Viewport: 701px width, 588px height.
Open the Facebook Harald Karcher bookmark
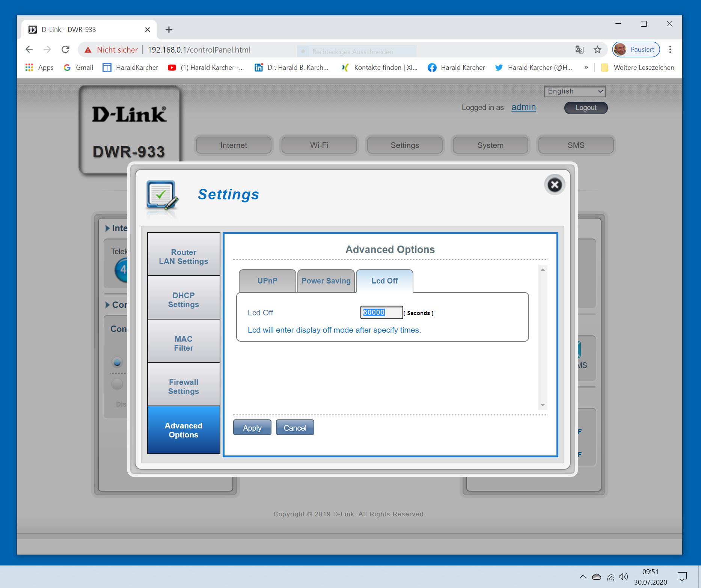click(x=456, y=68)
